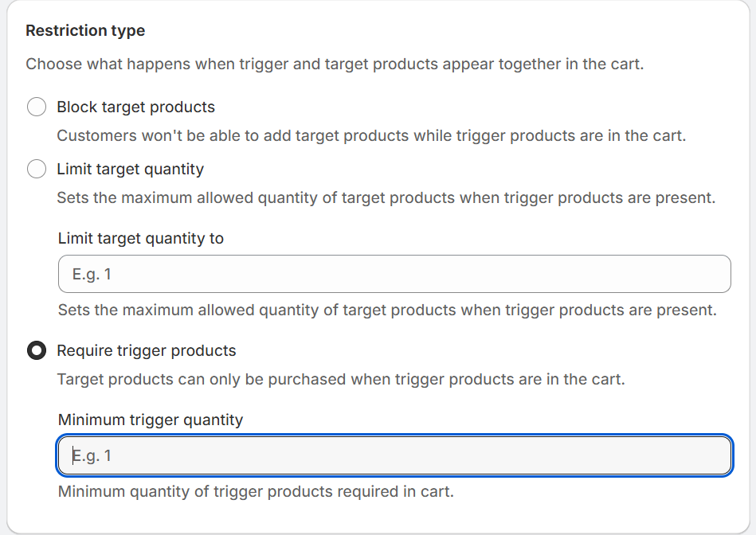The image size is (756, 535).
Task: Select the Limit target quantity radio button
Action: tap(37, 169)
